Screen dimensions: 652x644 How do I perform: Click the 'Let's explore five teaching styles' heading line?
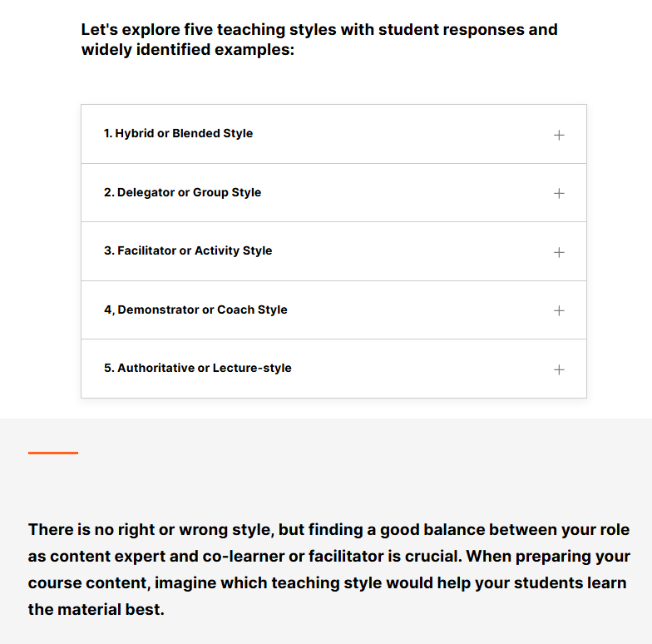319,30
